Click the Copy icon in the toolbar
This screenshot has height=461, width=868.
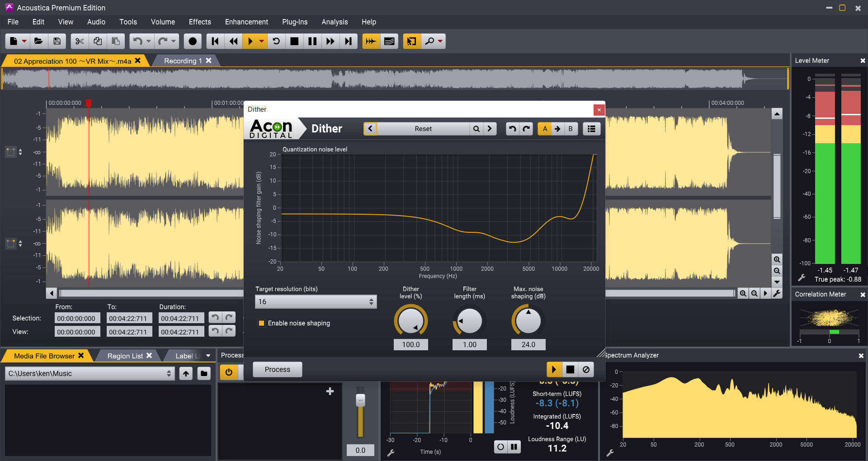98,41
